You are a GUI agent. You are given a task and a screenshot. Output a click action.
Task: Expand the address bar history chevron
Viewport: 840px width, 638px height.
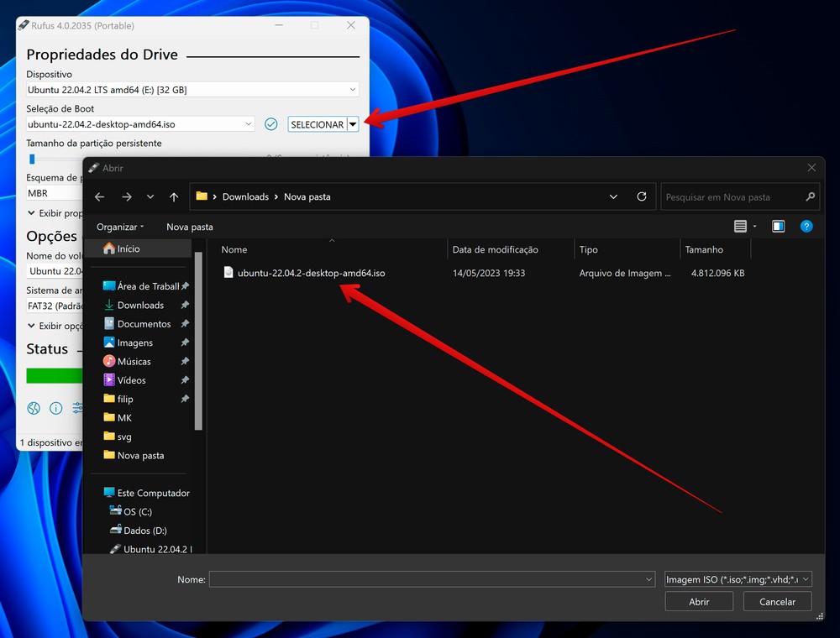613,196
